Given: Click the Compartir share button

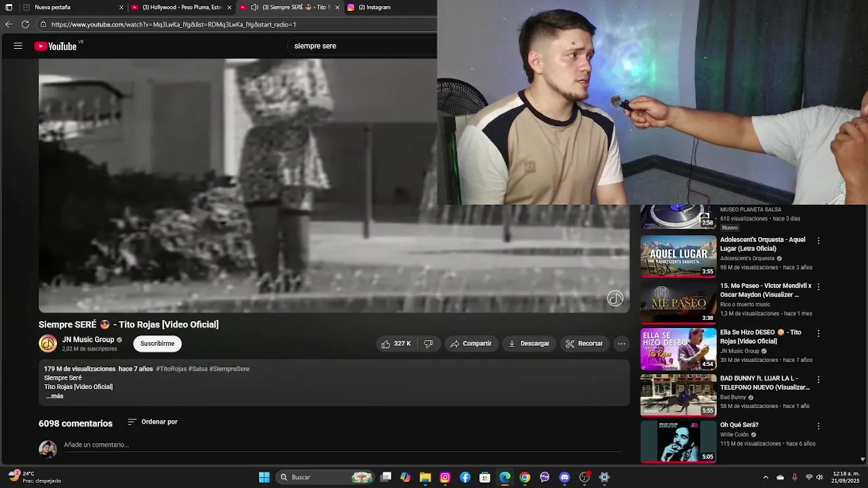Looking at the screenshot, I should 471,344.
